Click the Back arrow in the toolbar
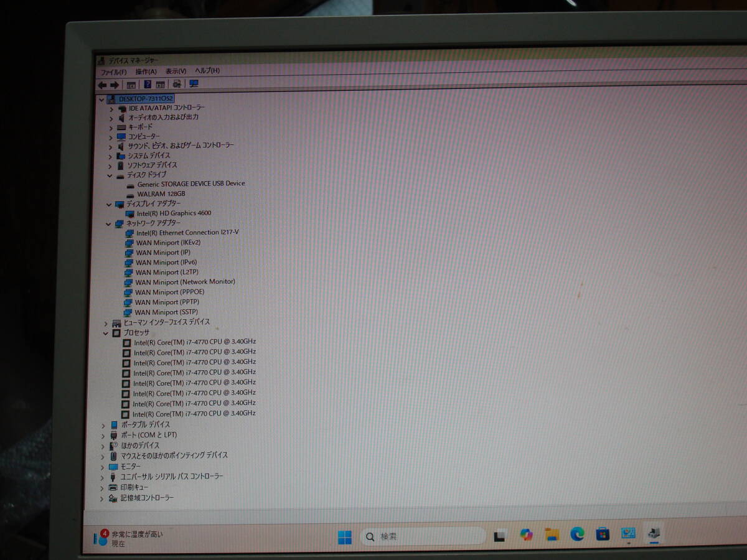 (x=102, y=85)
